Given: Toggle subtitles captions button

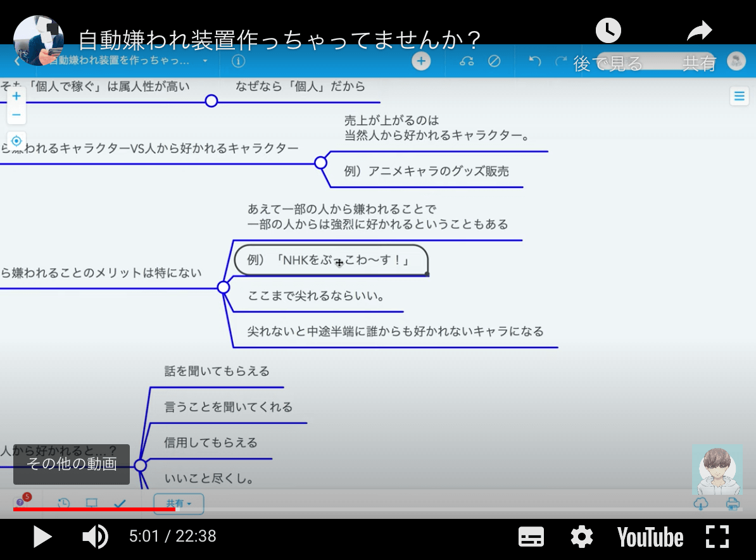Looking at the screenshot, I should coord(531,537).
